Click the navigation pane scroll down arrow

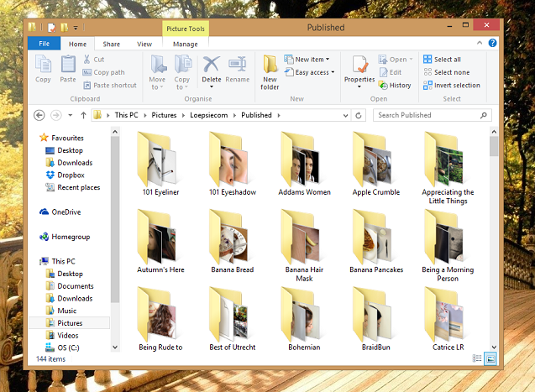click(115, 348)
